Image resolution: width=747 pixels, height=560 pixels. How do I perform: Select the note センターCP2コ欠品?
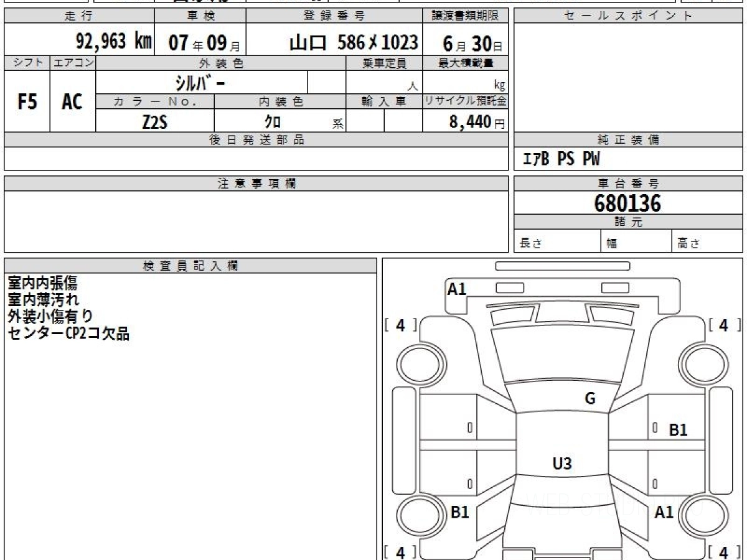pos(68,333)
